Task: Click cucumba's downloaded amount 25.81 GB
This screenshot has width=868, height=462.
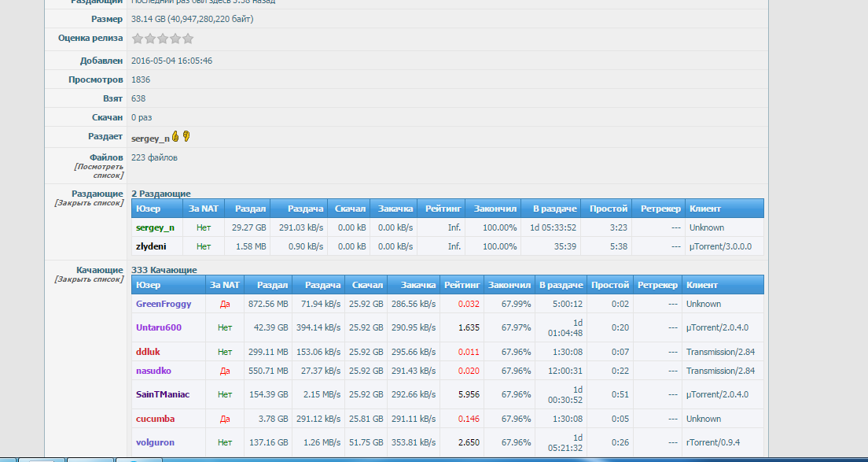Action: [366, 419]
